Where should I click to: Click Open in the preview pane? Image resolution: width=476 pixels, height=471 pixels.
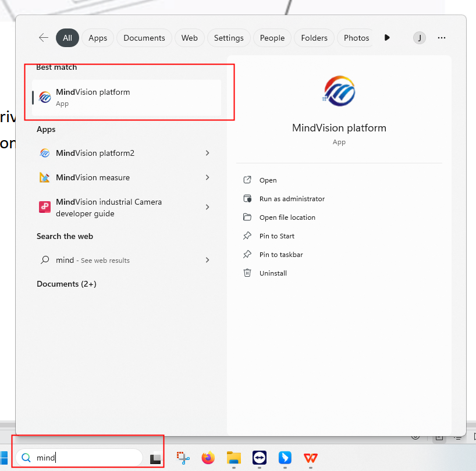tap(268, 180)
